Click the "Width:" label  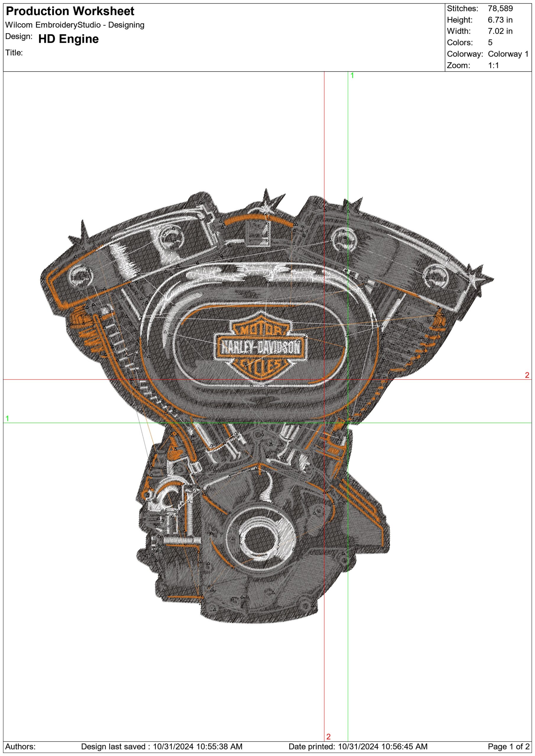[458, 31]
